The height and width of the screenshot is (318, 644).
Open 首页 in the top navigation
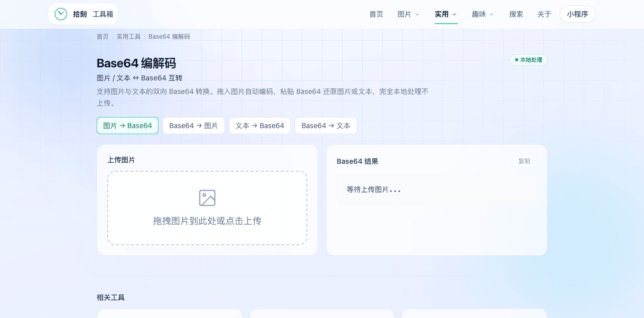376,14
